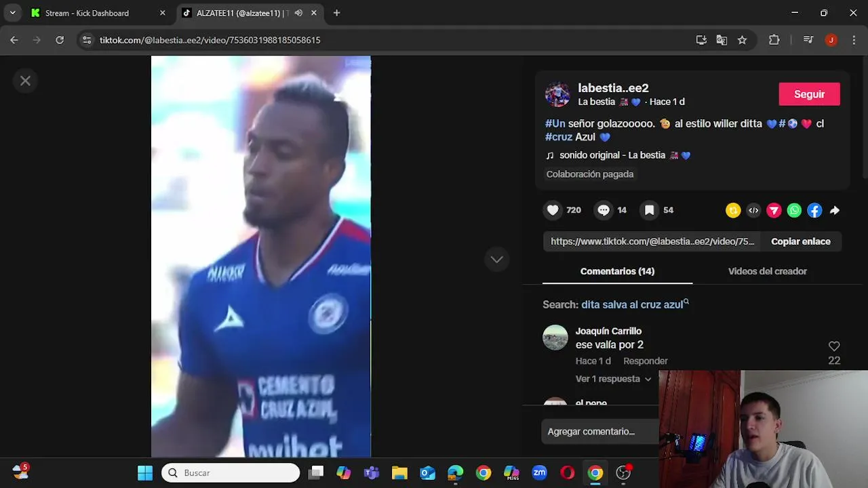Go to next video with down chevron
This screenshot has width=868, height=488.
coord(497,259)
